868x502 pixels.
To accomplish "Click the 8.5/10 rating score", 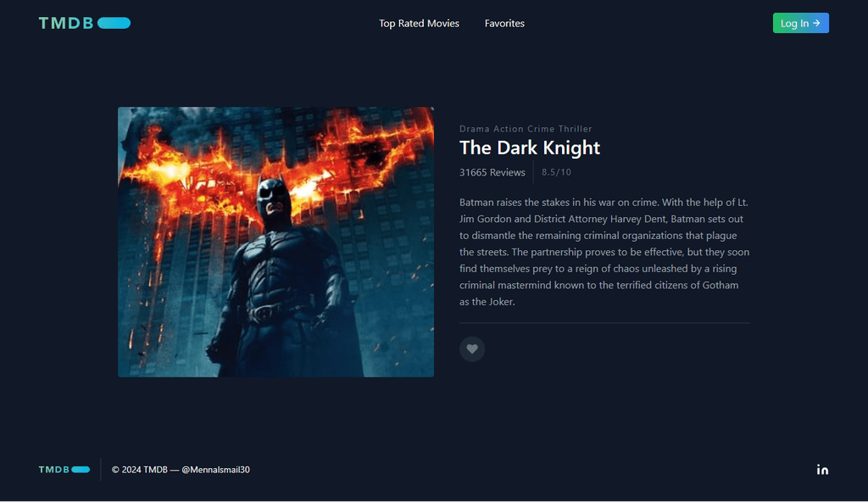I will click(556, 172).
